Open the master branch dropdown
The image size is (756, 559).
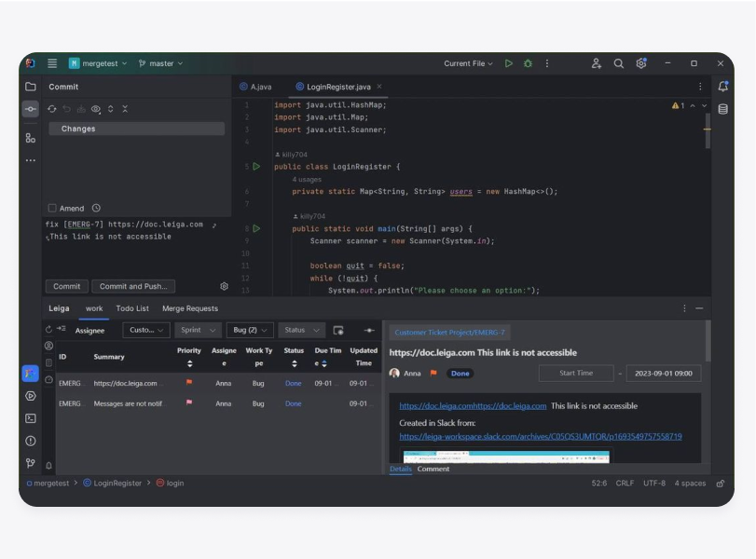[x=160, y=63]
